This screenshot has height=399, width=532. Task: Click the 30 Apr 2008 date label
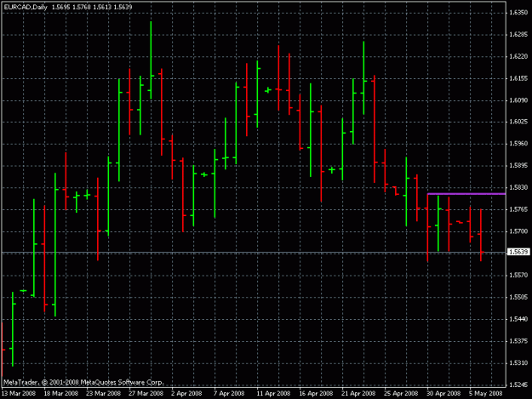point(443,394)
